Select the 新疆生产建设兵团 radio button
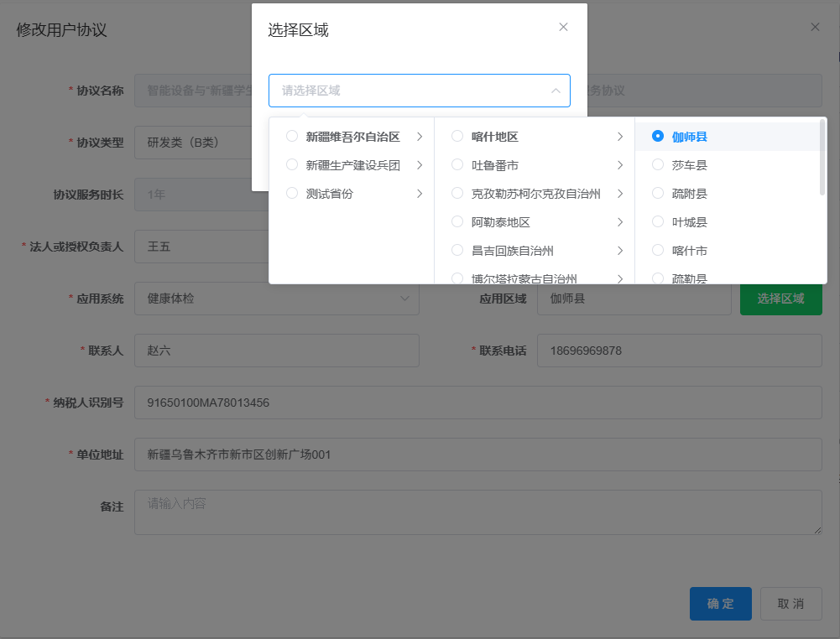This screenshot has height=639, width=840. point(292,165)
